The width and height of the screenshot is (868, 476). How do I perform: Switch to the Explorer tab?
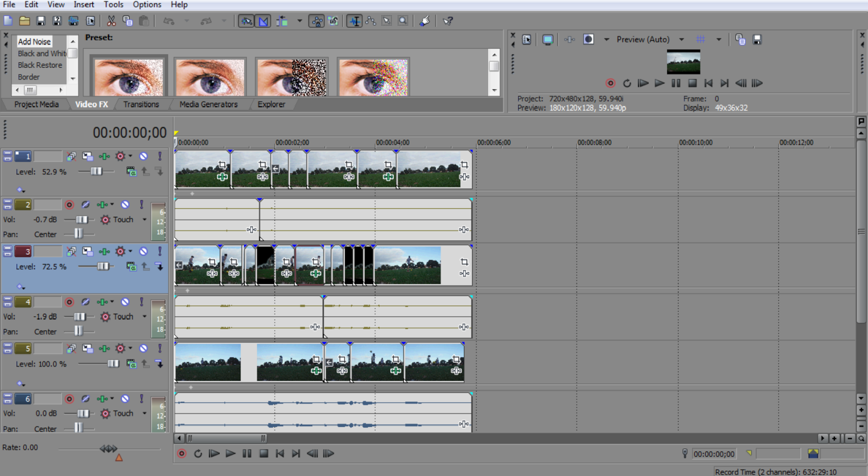[271, 104]
